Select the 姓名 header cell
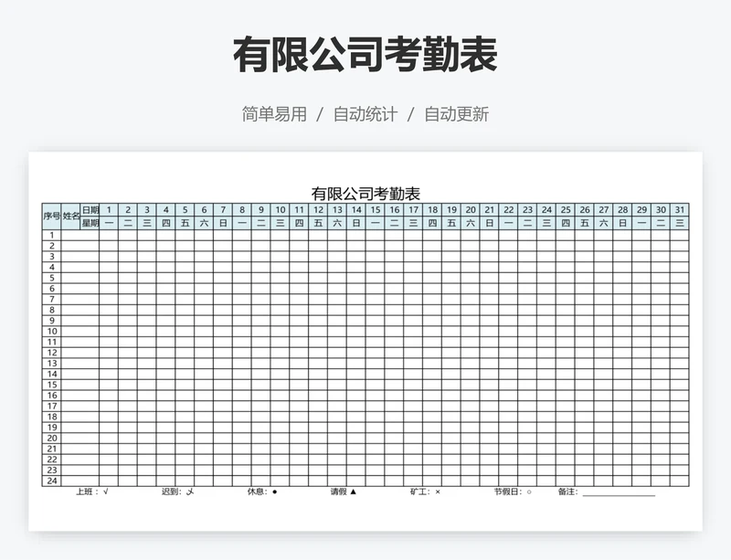The width and height of the screenshot is (731, 560). [x=71, y=217]
